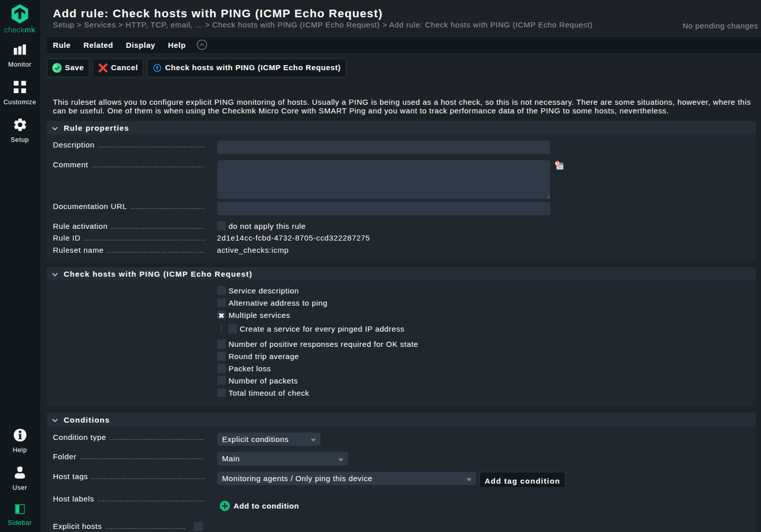
Task: Open the Host tags dropdown
Action: (346, 479)
